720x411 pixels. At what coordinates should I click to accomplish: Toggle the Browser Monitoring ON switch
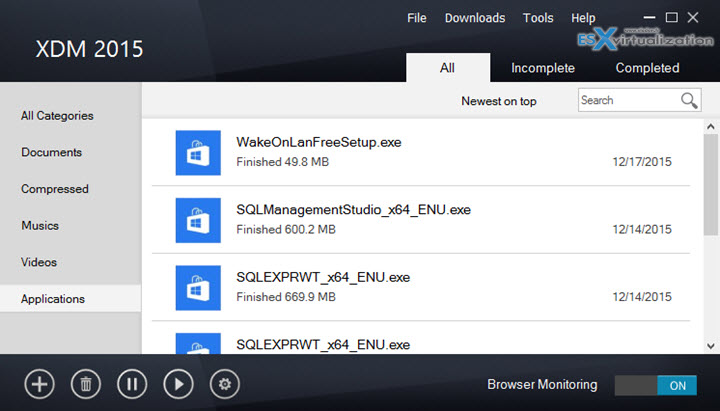coord(656,385)
